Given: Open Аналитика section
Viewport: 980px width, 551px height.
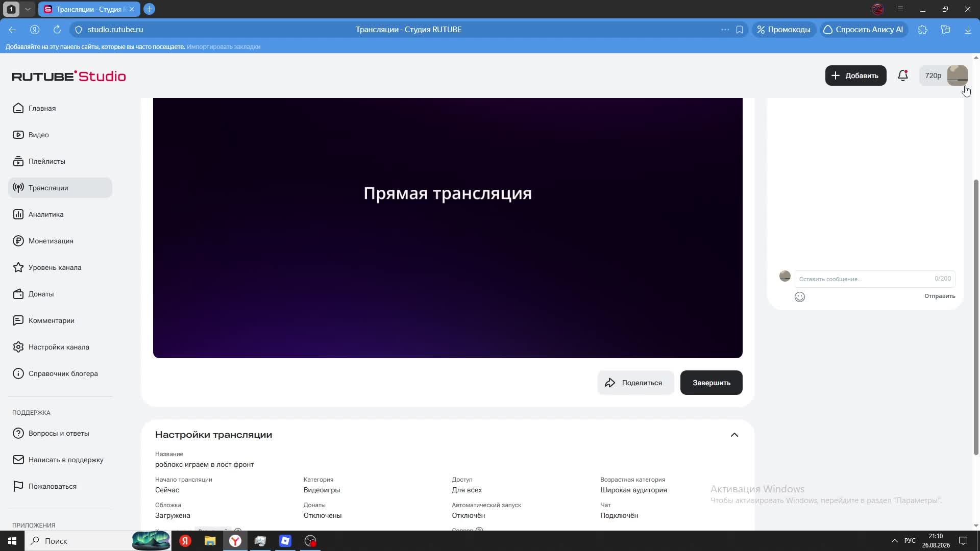Looking at the screenshot, I should pos(60,214).
